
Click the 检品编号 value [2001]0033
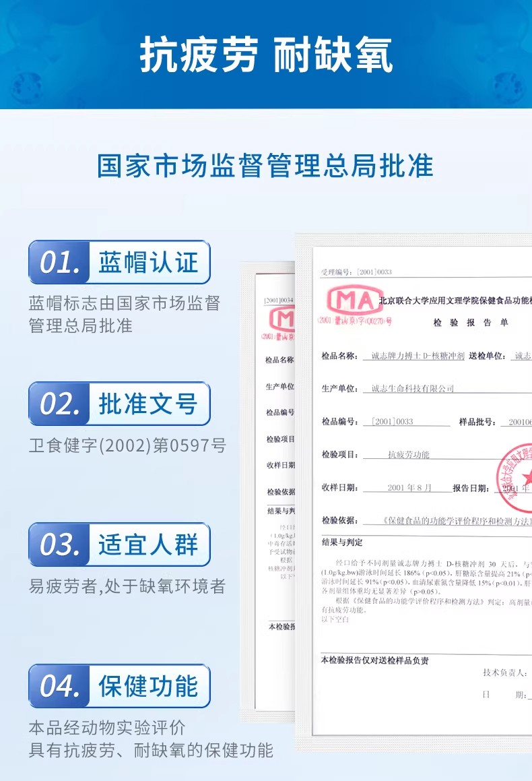pyautogui.click(x=393, y=421)
